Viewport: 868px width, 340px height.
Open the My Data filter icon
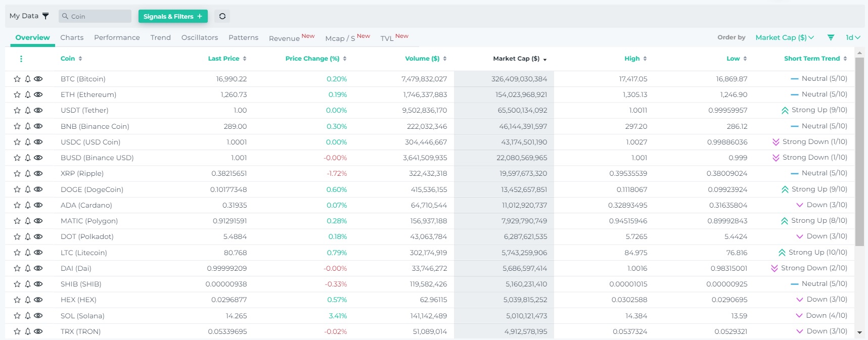click(x=45, y=16)
